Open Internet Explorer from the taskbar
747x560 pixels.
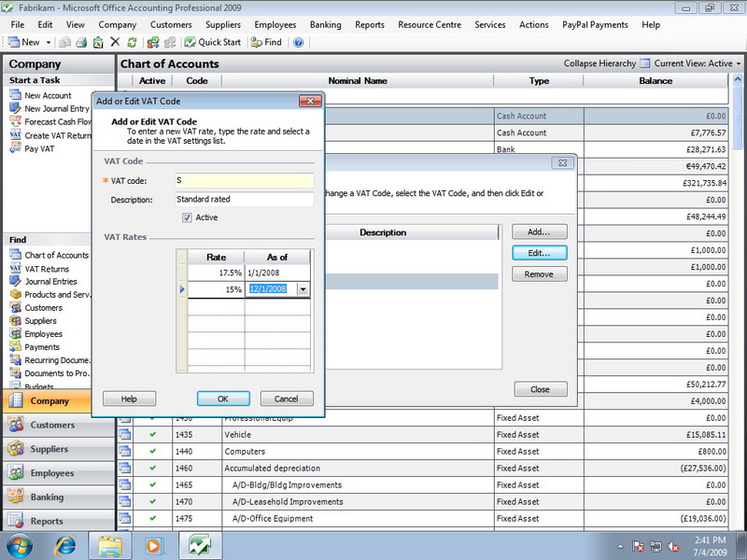pyautogui.click(x=65, y=546)
